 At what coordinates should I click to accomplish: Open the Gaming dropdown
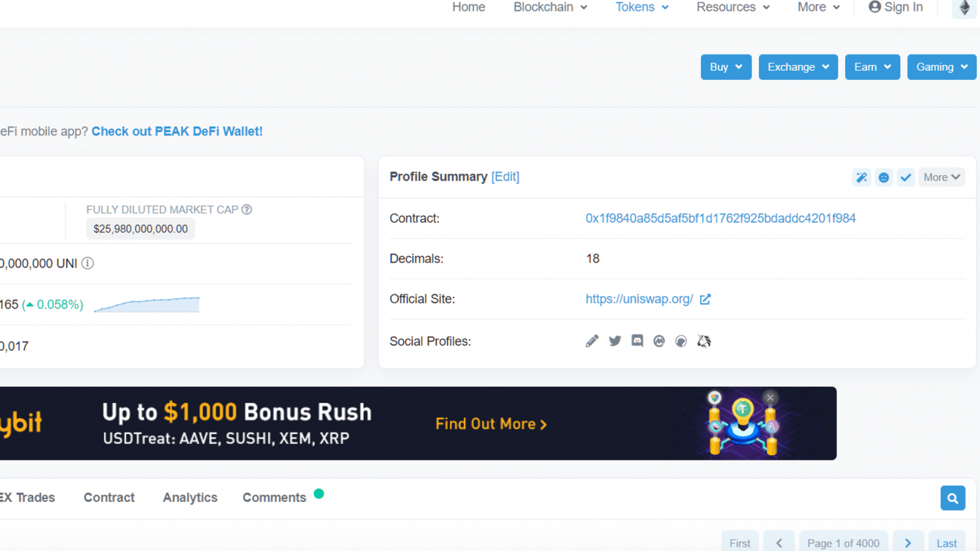pos(941,67)
